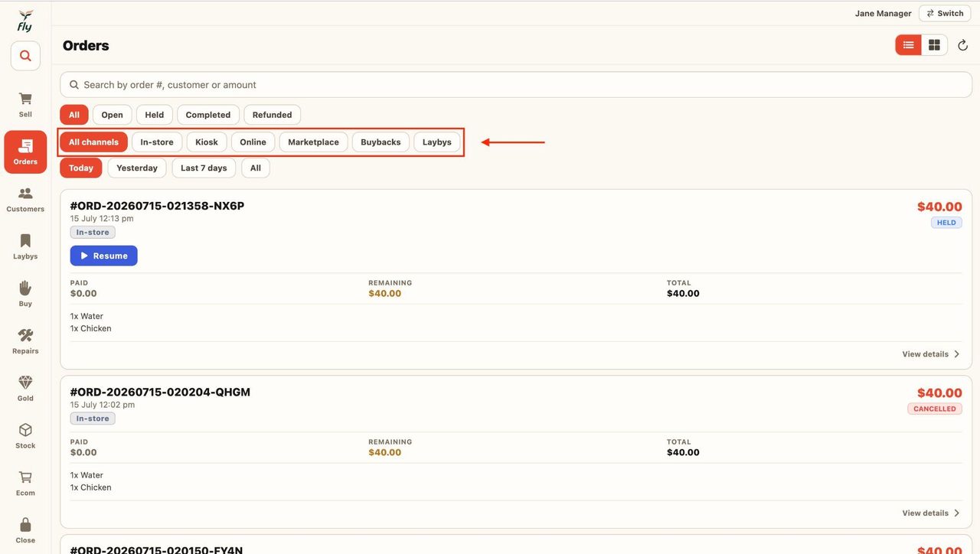Show Today's orders
980x554 pixels.
point(81,168)
